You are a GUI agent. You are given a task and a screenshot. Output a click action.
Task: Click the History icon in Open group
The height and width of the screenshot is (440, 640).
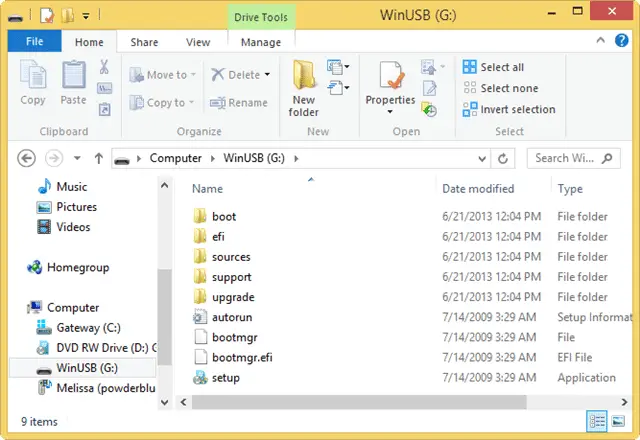click(429, 109)
